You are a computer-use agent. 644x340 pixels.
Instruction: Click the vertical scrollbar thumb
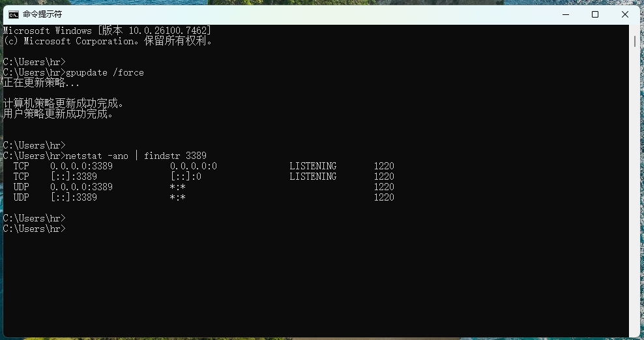[x=635, y=41]
